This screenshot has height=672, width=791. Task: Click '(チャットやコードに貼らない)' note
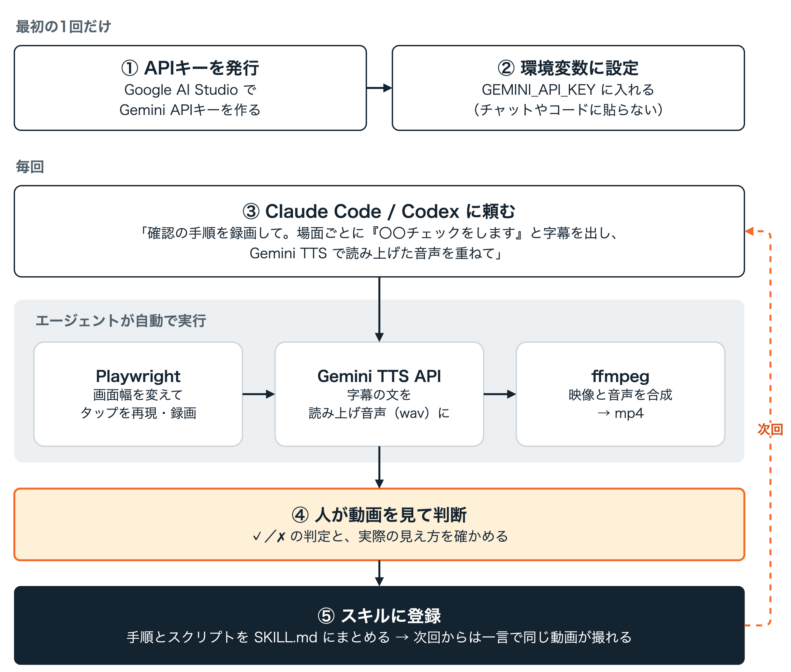coord(568,110)
